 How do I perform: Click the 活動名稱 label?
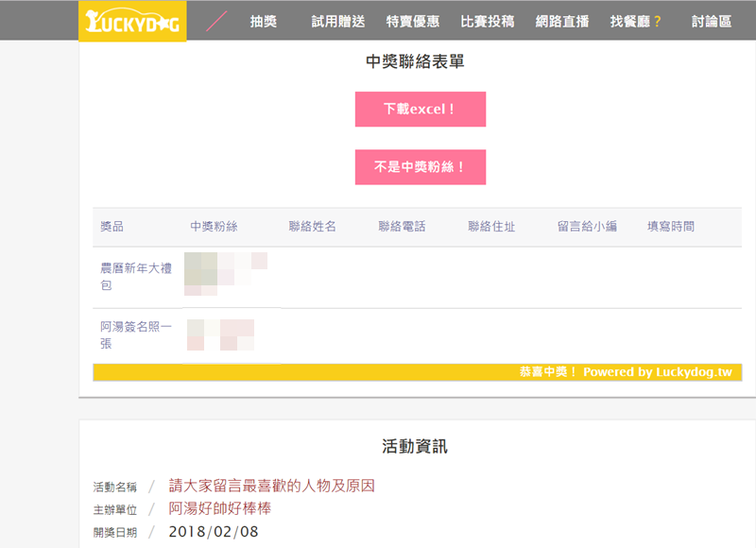[x=114, y=488]
